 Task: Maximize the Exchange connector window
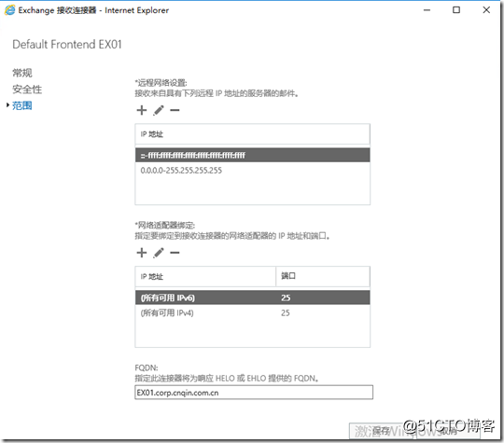[x=456, y=10]
